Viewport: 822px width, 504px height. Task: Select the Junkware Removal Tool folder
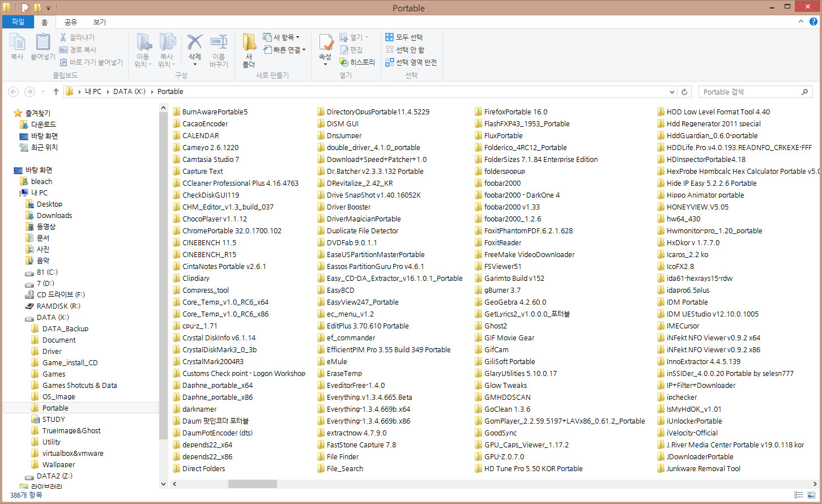703,468
